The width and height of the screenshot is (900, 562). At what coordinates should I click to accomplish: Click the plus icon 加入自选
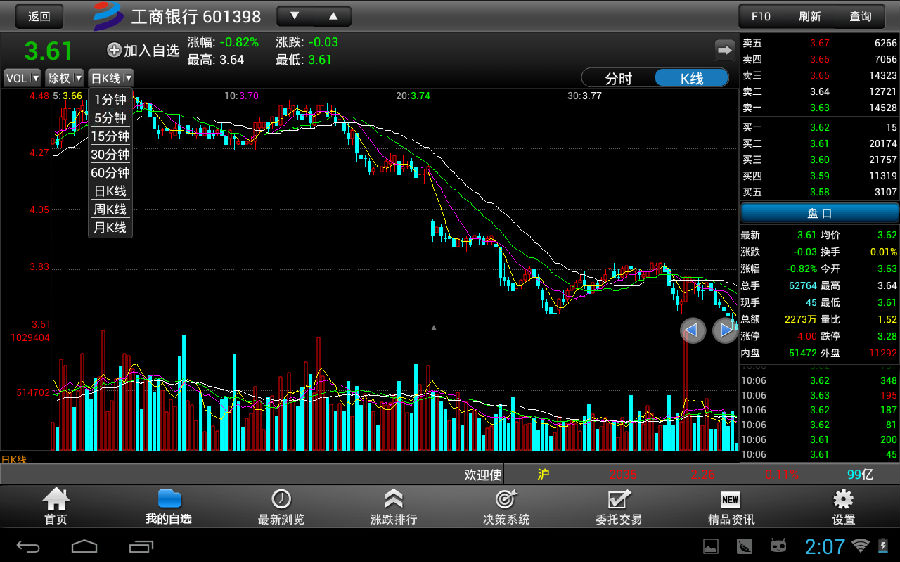pyautogui.click(x=114, y=50)
